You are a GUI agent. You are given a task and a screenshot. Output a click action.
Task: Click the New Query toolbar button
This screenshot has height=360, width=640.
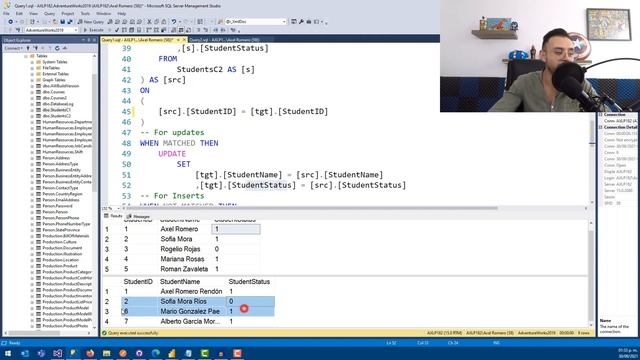[91, 22]
